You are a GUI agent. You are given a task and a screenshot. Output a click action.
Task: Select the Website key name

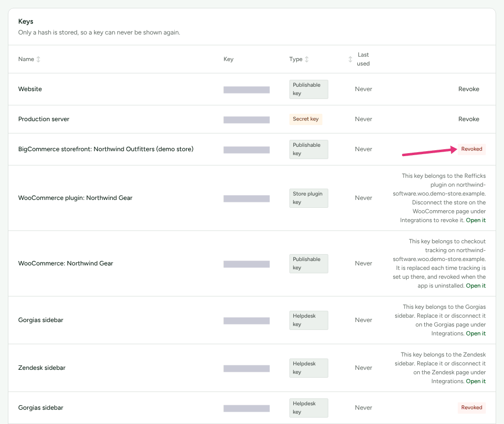pos(30,89)
